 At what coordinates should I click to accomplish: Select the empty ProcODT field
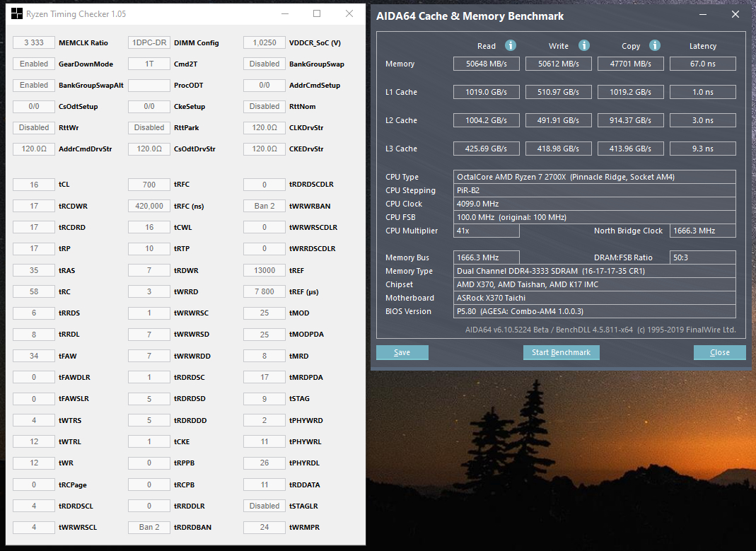[x=149, y=86]
